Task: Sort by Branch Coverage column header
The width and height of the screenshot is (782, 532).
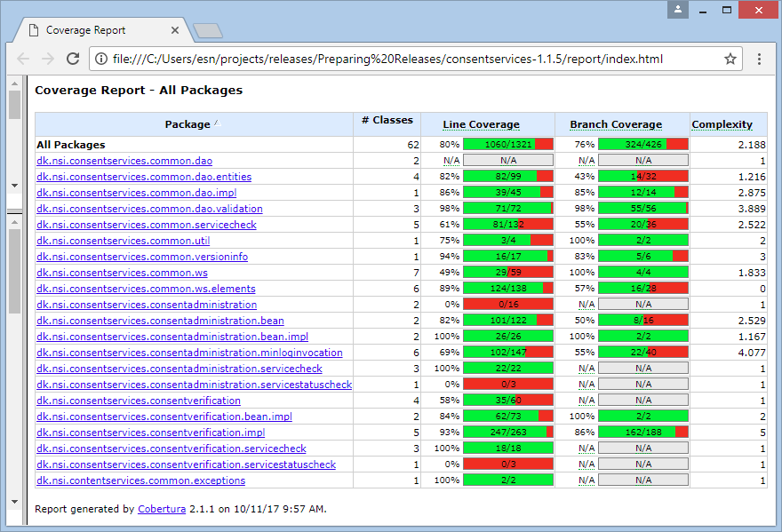Action: point(616,124)
